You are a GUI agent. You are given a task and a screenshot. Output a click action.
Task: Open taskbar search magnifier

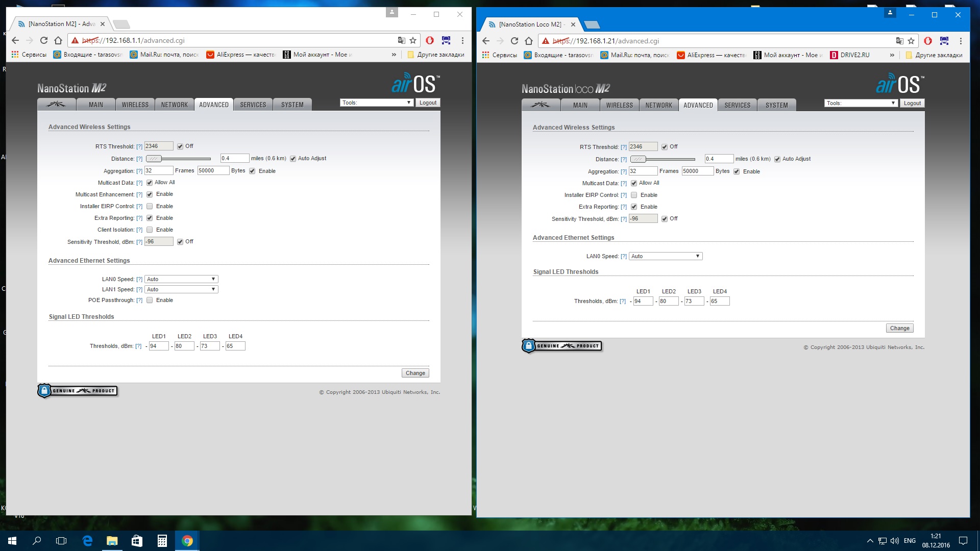click(x=37, y=541)
